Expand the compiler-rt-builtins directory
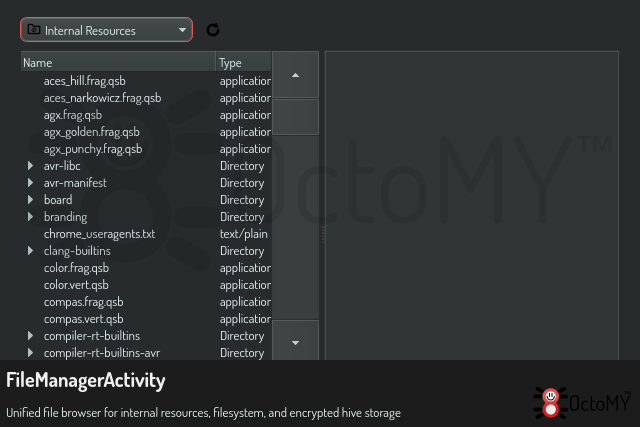The image size is (640, 427). pos(30,336)
